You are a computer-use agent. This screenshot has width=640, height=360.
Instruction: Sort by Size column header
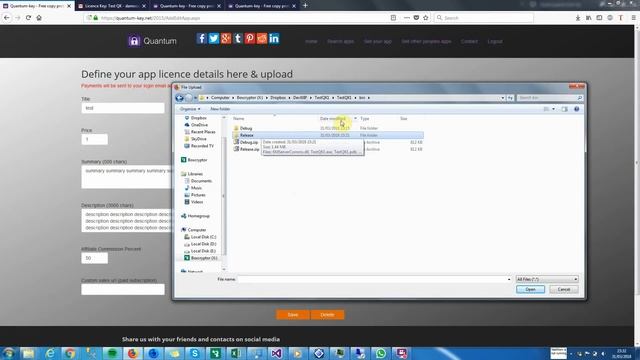pyautogui.click(x=404, y=118)
